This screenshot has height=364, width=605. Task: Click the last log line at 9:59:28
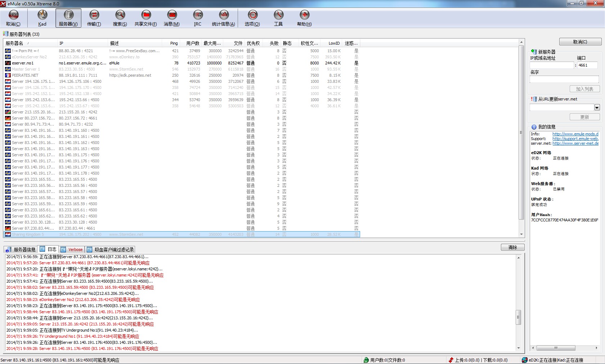(x=82, y=349)
